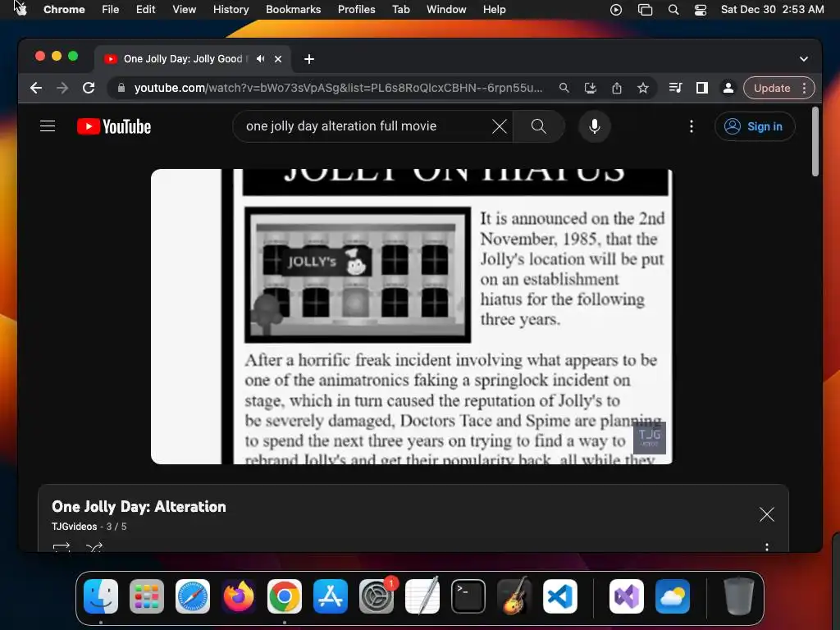The width and height of the screenshot is (840, 630).
Task: Open playlist more options menu
Action: pyautogui.click(x=767, y=547)
